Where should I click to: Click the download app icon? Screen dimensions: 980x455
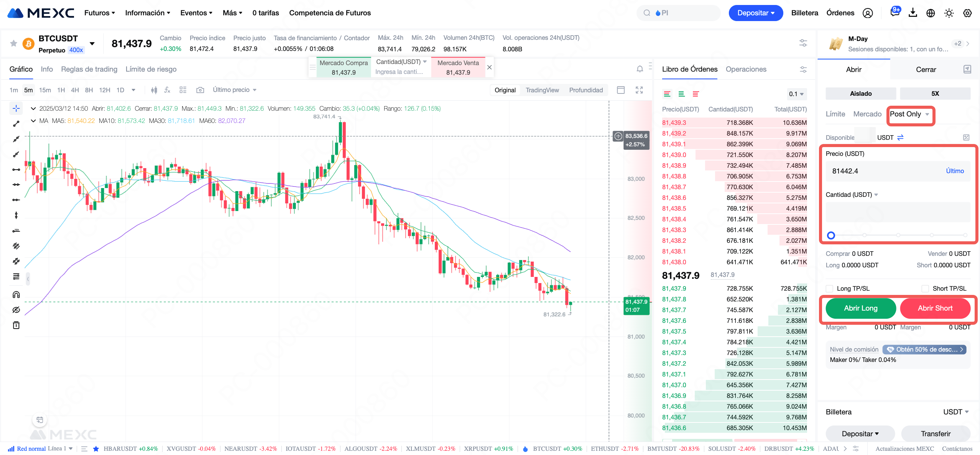tap(913, 13)
